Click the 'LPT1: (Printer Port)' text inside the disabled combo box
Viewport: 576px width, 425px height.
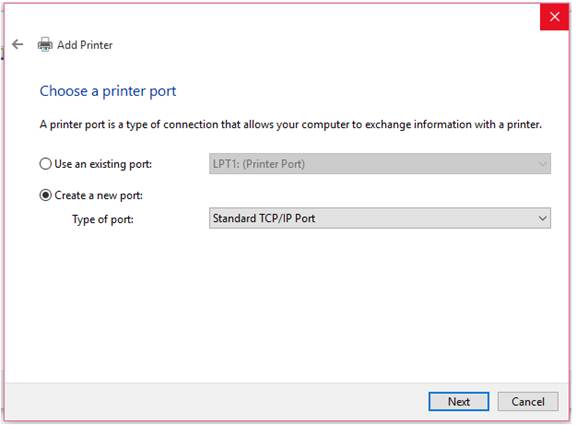tap(259, 164)
